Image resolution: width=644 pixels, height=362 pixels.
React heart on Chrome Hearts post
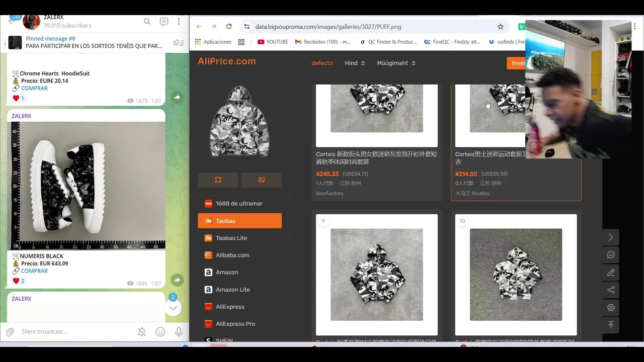(19, 98)
